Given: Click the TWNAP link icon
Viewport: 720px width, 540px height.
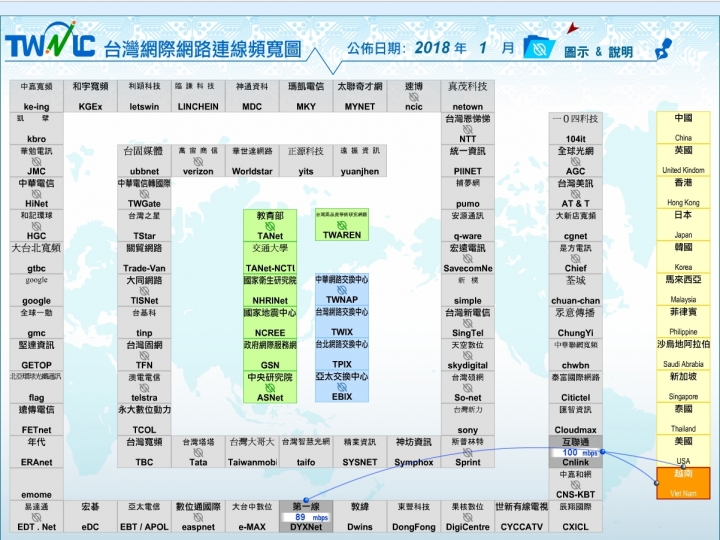Looking at the screenshot, I should [342, 290].
